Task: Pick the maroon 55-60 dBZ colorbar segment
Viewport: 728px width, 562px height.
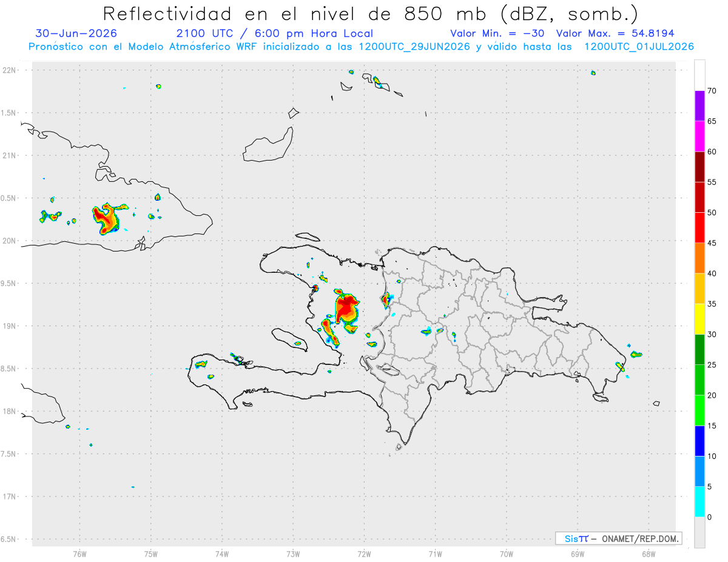Action: (x=699, y=167)
